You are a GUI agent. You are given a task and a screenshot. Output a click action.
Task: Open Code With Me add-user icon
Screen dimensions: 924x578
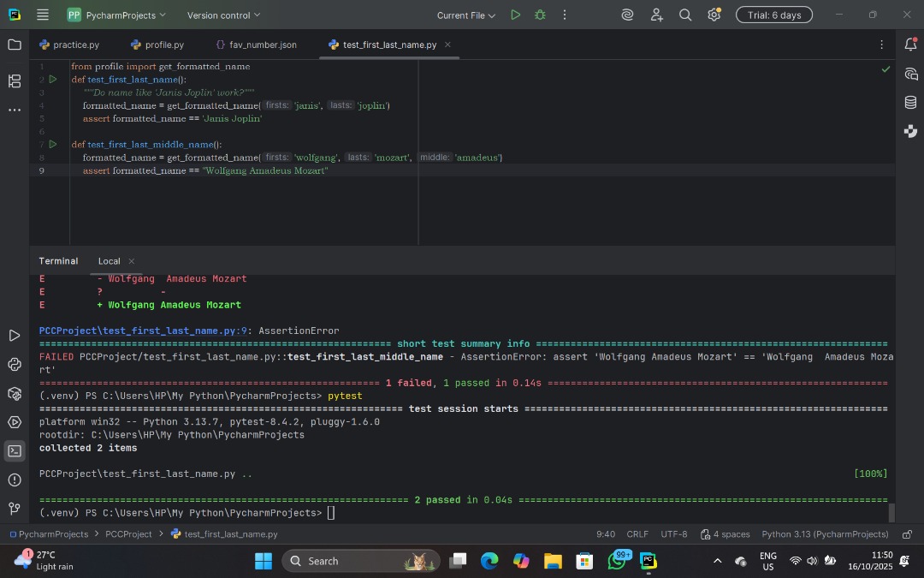pyautogui.click(x=656, y=15)
